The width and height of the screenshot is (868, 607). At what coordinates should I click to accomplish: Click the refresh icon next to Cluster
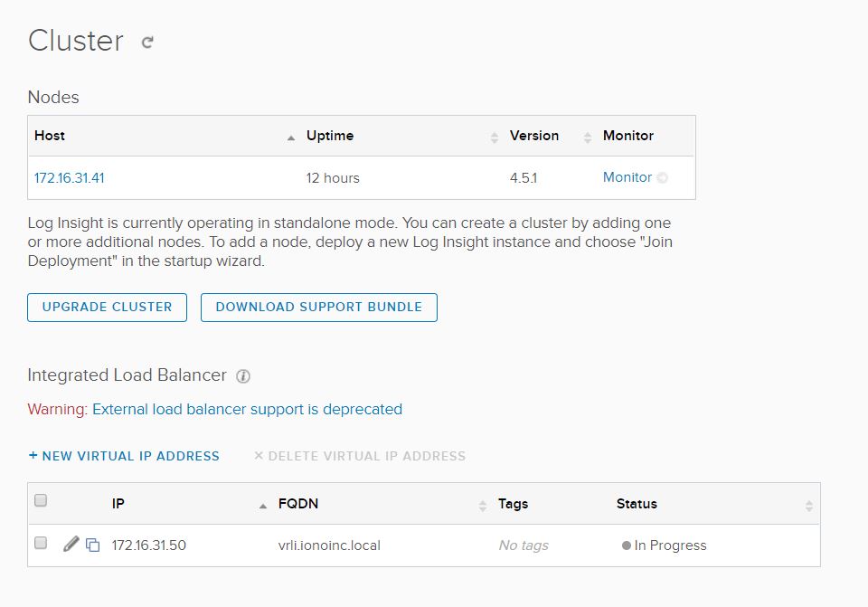tap(147, 42)
